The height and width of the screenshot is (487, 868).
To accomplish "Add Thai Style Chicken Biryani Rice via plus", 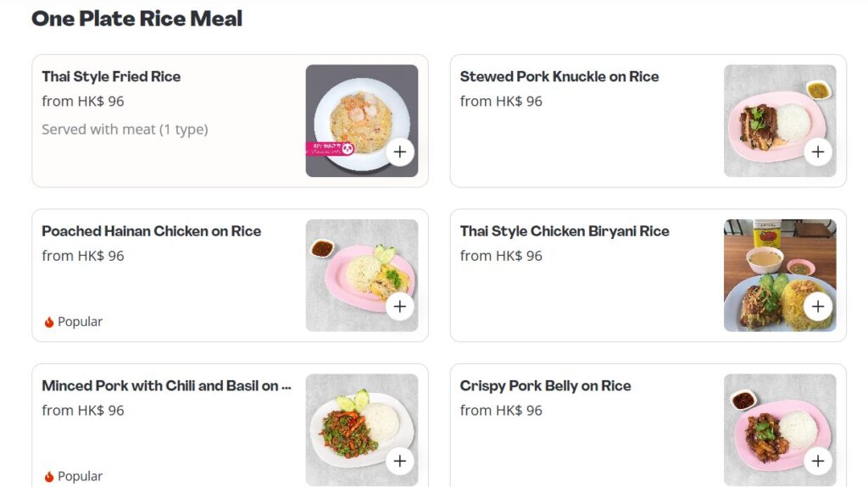I will [x=818, y=307].
